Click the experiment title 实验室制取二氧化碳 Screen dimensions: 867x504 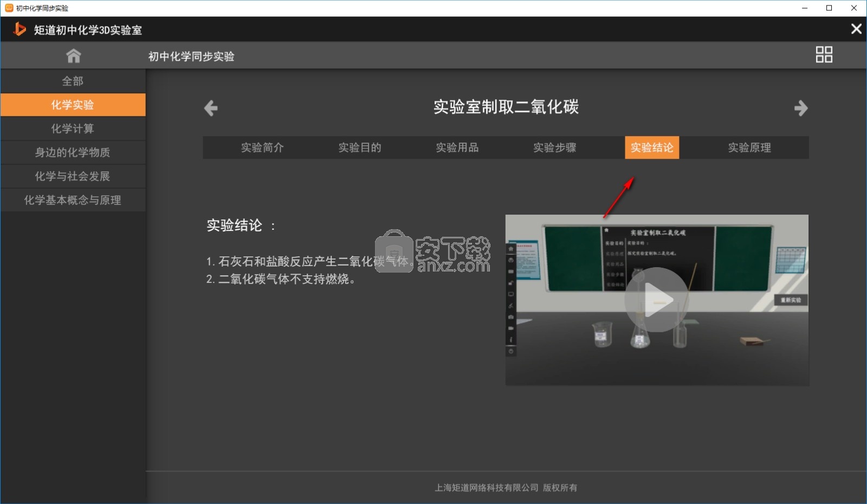506,107
